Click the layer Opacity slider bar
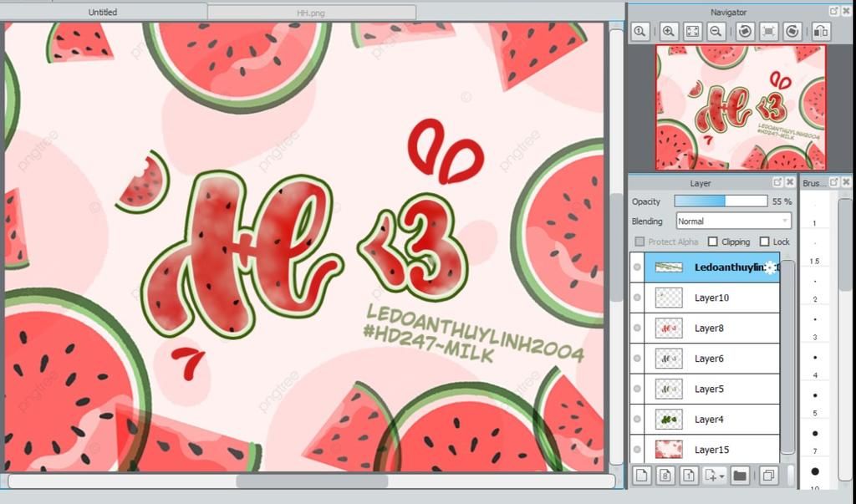The image size is (856, 504). tap(720, 201)
